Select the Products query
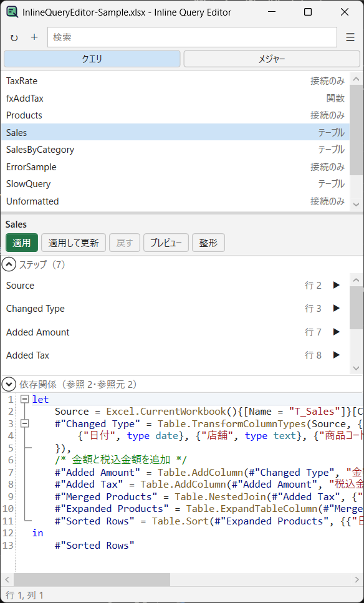 (175, 115)
